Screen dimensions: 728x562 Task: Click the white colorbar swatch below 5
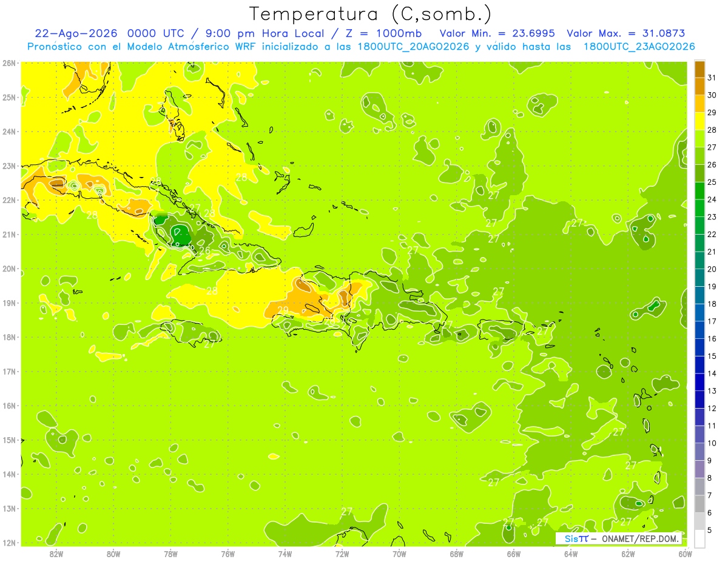point(699,538)
